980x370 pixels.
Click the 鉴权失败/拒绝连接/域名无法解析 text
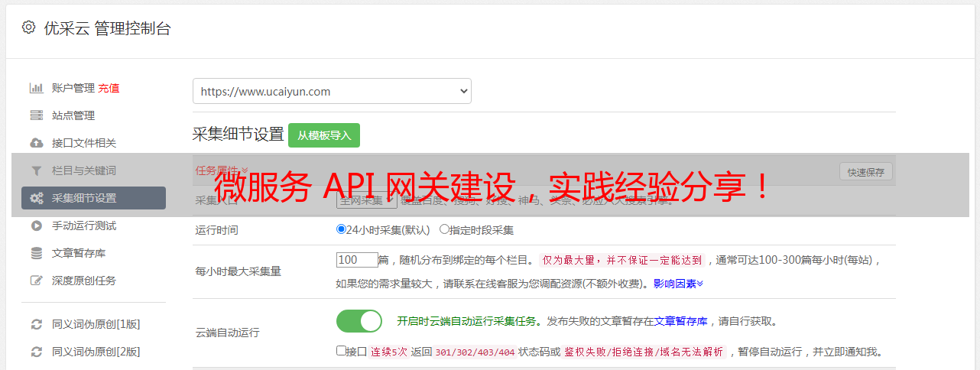644,352
